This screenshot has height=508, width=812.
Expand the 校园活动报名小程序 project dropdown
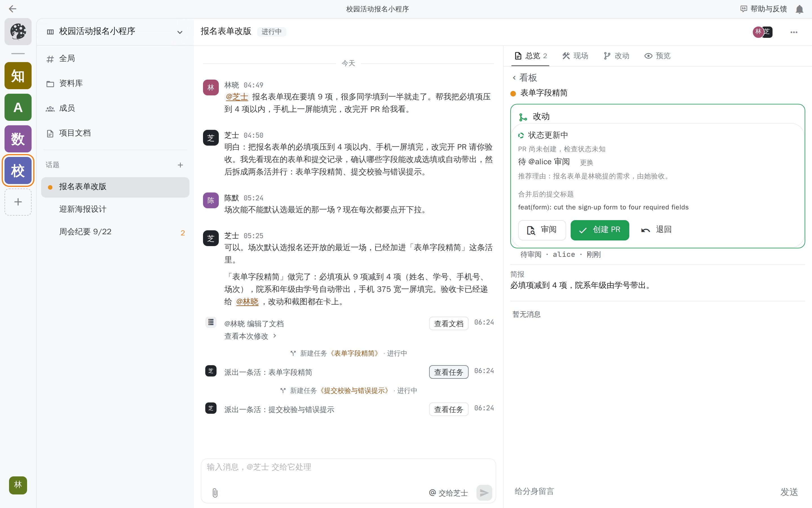pyautogui.click(x=180, y=32)
